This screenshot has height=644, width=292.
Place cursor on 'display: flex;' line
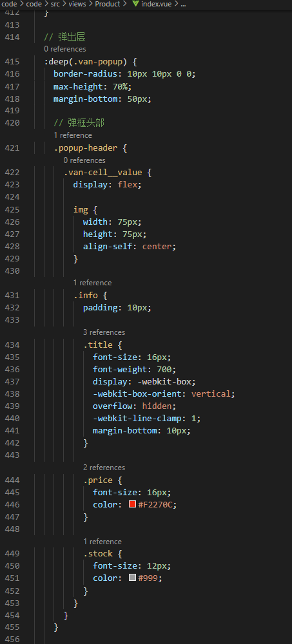[x=108, y=184]
